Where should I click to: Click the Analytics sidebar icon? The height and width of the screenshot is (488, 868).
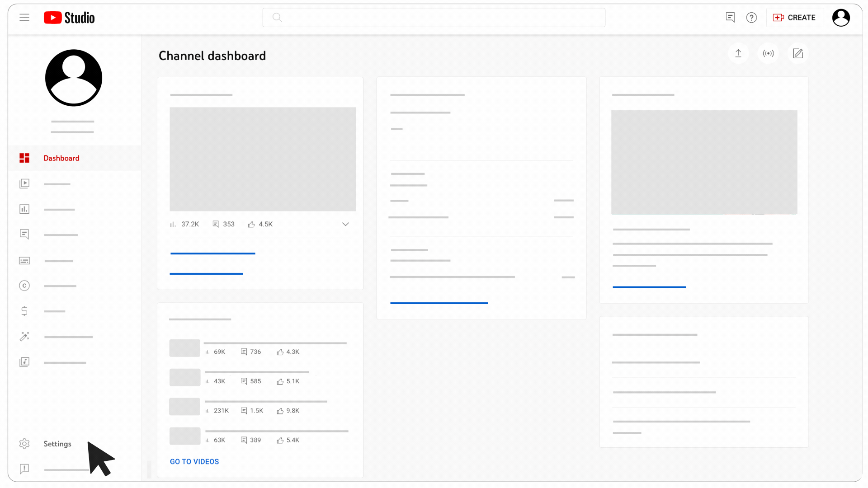(24, 209)
